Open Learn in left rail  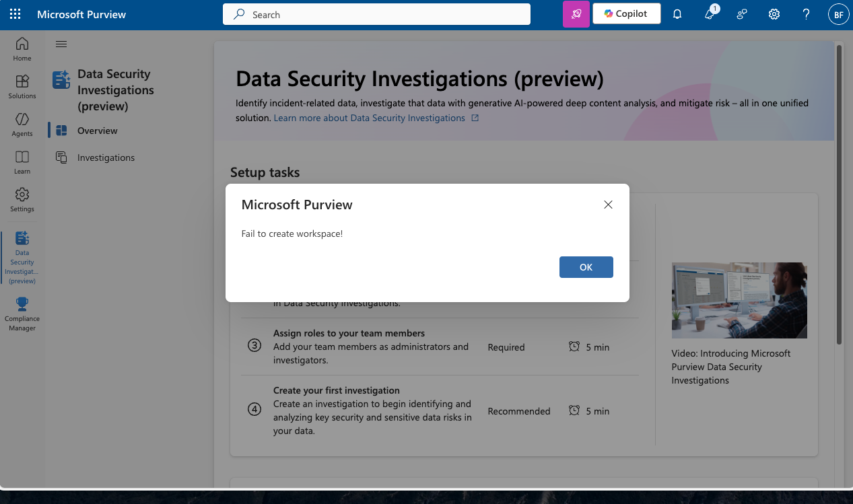click(x=22, y=162)
